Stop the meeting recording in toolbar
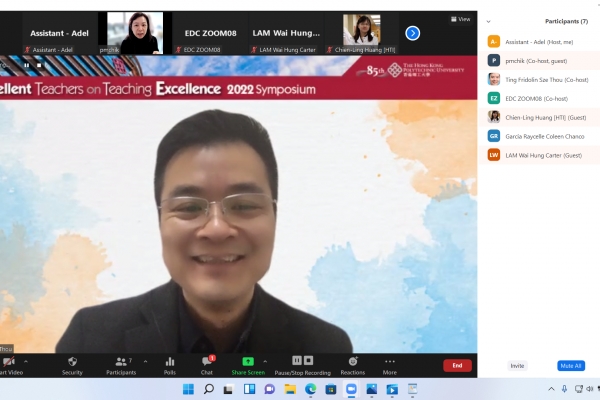Viewport: 600px width, 400px height. pyautogui.click(x=308, y=361)
